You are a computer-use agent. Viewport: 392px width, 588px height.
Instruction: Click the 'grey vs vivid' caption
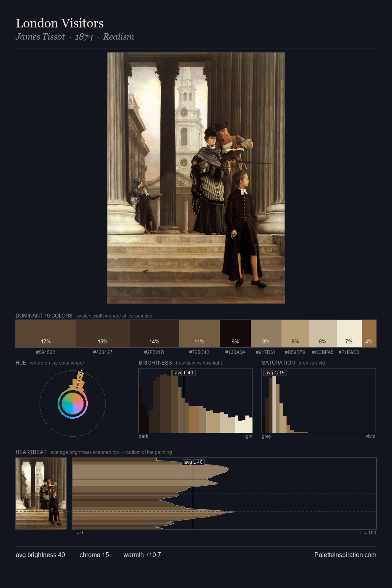[312, 363]
